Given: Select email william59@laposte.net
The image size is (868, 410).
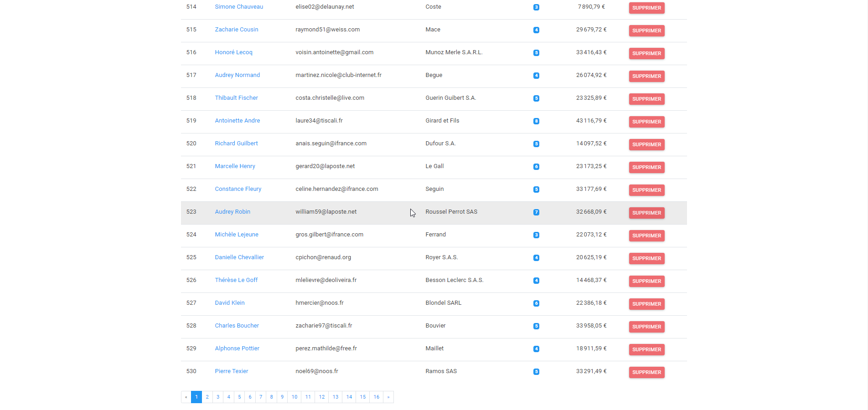Looking at the screenshot, I should click(326, 212).
